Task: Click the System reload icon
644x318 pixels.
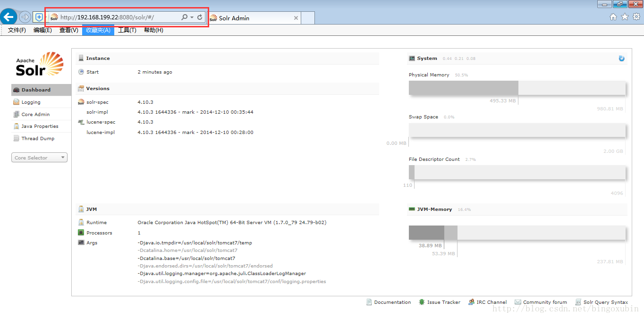Action: (x=621, y=59)
